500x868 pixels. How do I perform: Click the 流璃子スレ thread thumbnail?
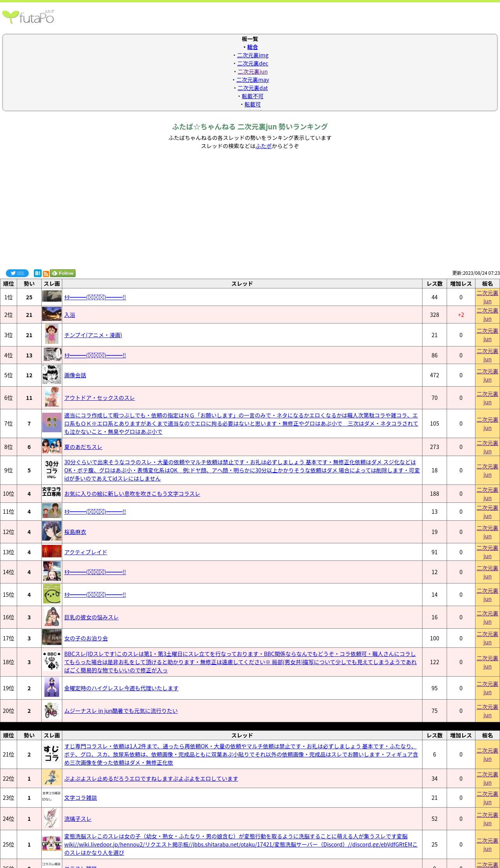tap(52, 818)
